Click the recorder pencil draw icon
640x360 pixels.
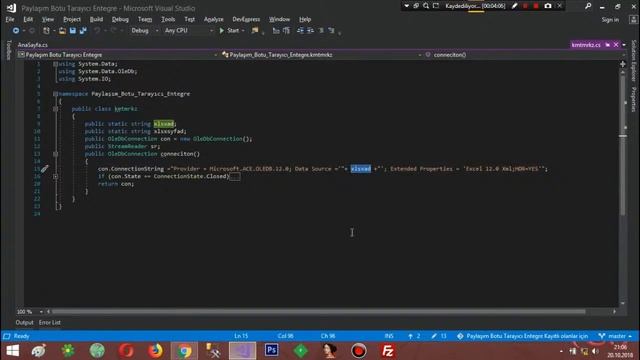click(514, 6)
